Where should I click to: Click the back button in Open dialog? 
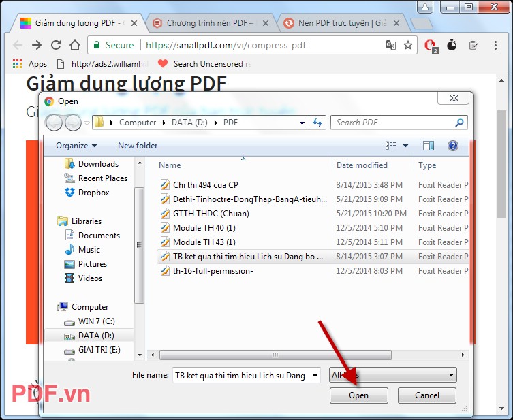54,123
